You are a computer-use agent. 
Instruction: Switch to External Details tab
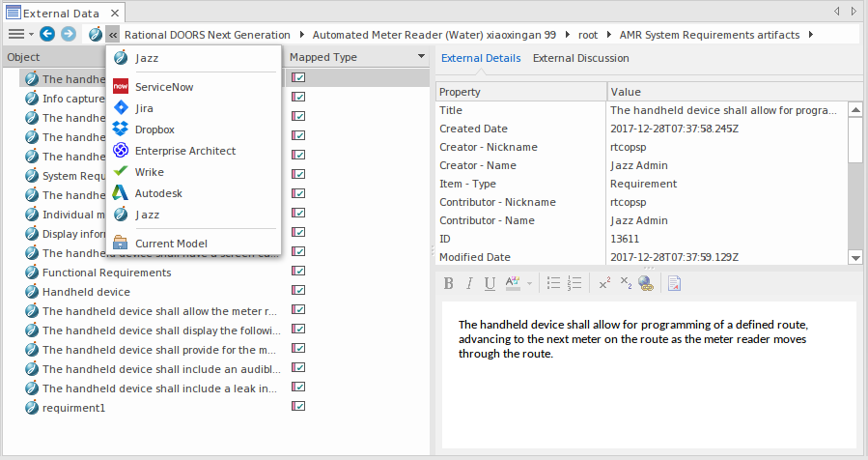(x=481, y=58)
